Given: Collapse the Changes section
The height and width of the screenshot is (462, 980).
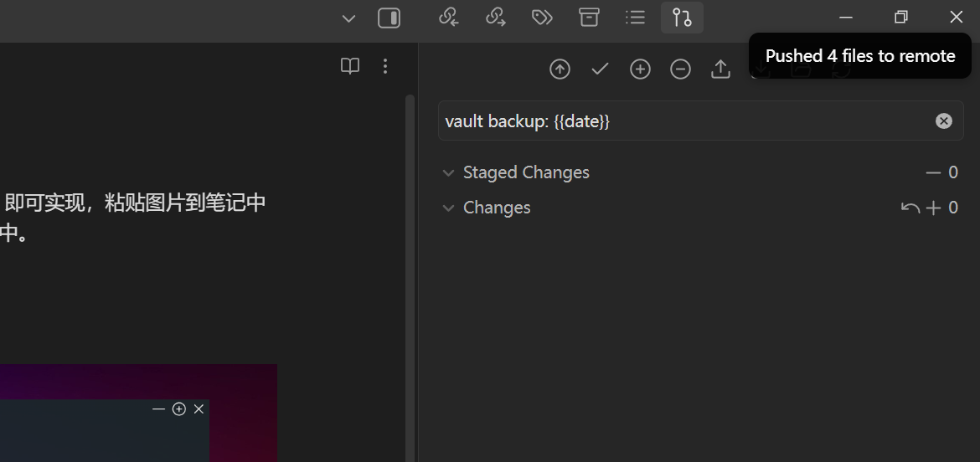Looking at the screenshot, I should [x=448, y=208].
